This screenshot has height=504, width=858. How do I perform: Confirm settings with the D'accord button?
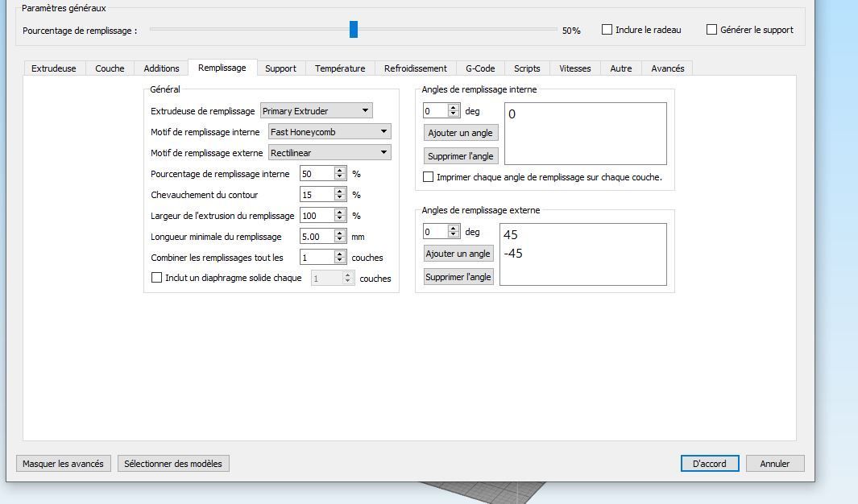[x=710, y=464]
